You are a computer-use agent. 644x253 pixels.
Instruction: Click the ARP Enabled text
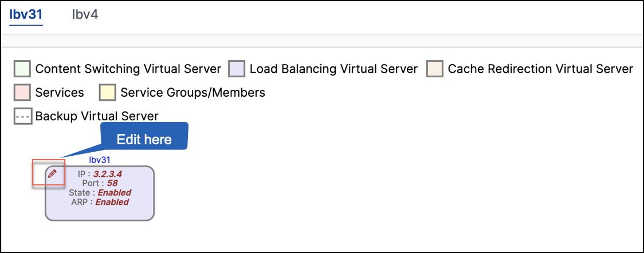point(112,201)
